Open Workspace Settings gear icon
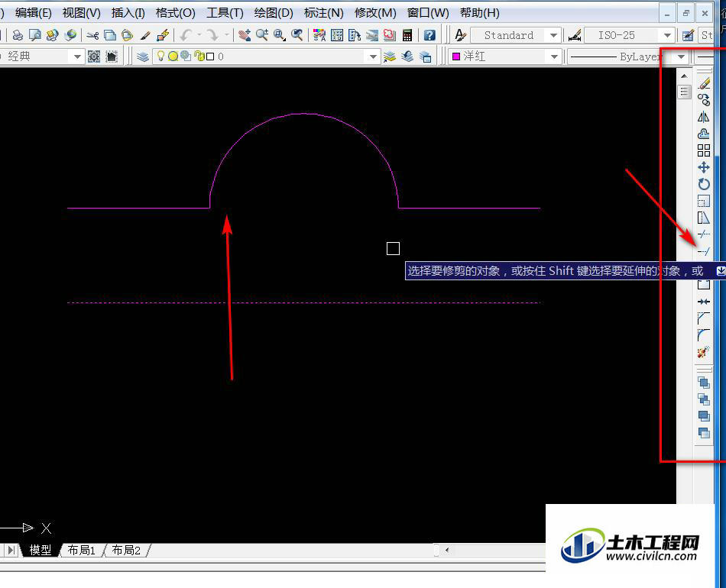 (94, 57)
